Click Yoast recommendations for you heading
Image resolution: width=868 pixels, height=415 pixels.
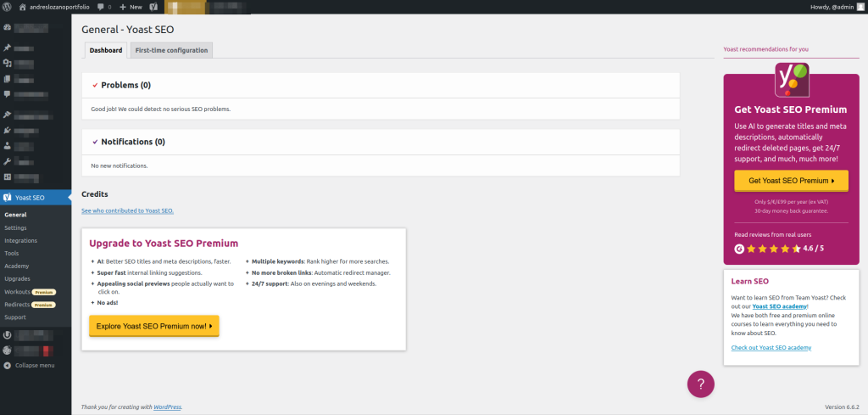(x=765, y=48)
